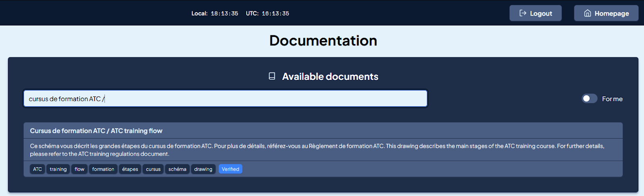
Task: Open Cursus de formation ATC document title
Action: pos(96,131)
